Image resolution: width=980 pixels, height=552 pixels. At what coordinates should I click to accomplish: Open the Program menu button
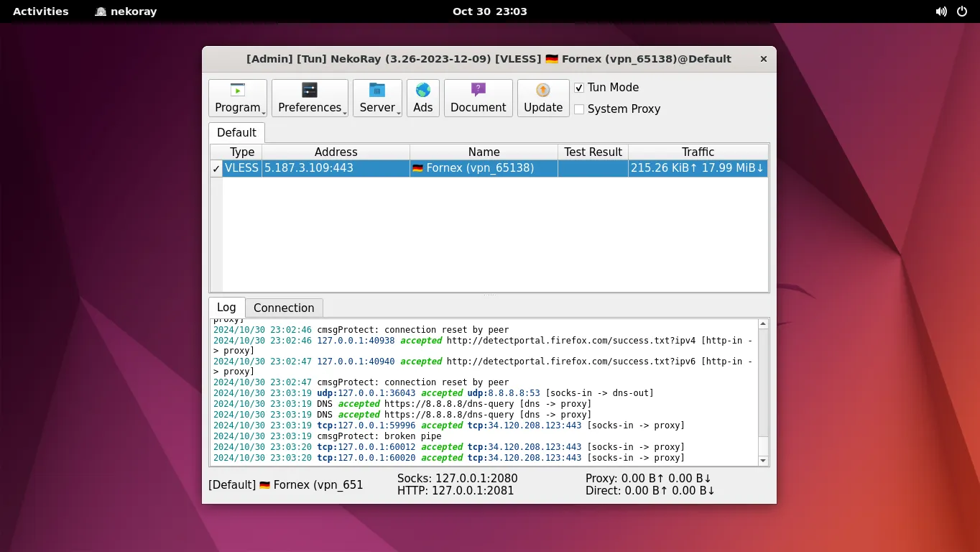pyautogui.click(x=238, y=98)
